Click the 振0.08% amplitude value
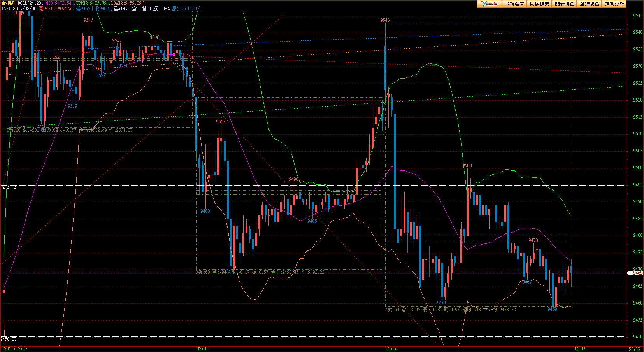 [161, 9]
